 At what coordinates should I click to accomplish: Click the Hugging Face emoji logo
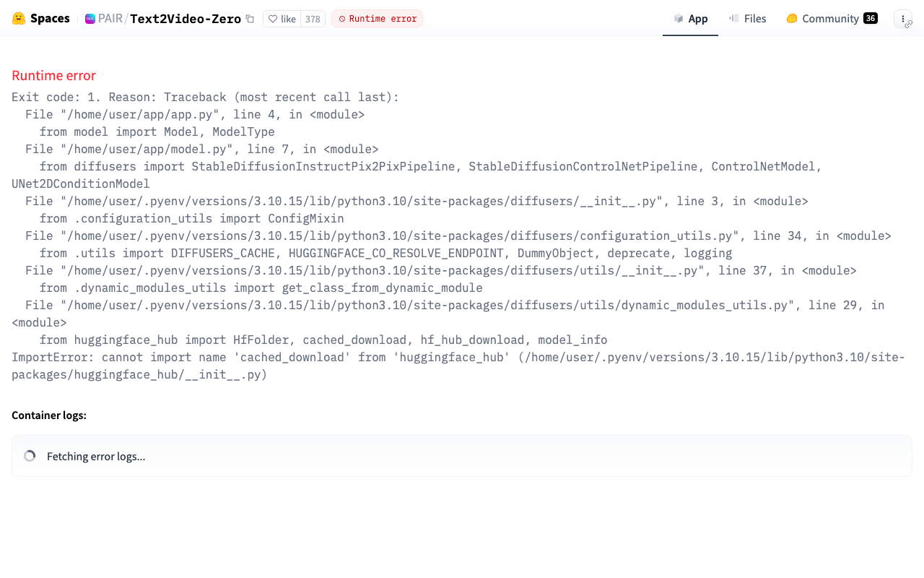click(19, 19)
